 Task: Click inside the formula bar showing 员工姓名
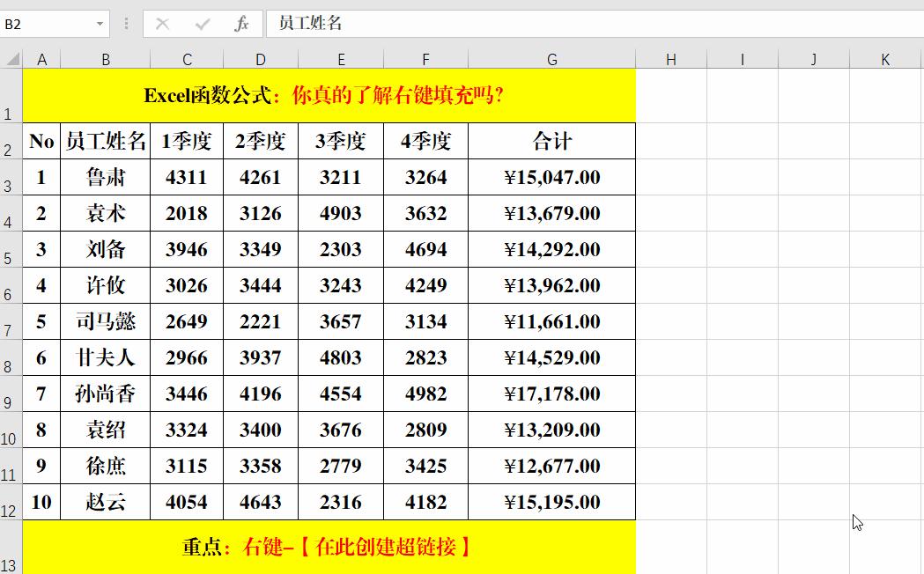point(396,24)
